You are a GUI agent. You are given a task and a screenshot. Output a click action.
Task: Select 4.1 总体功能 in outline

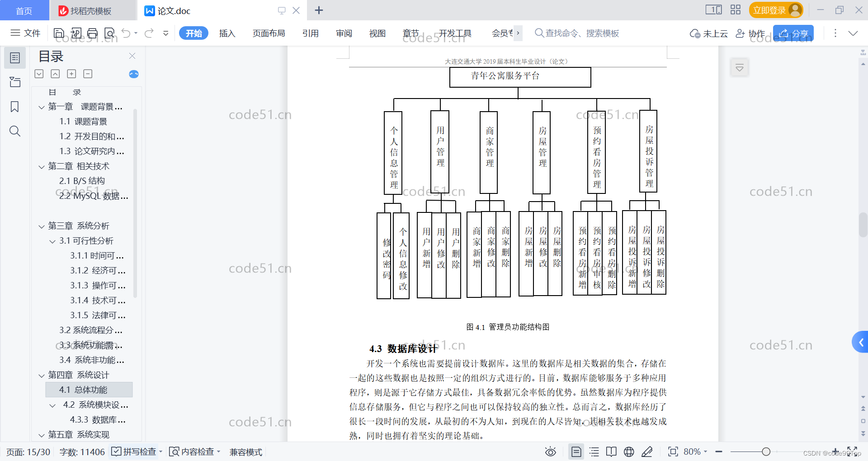[x=89, y=390]
